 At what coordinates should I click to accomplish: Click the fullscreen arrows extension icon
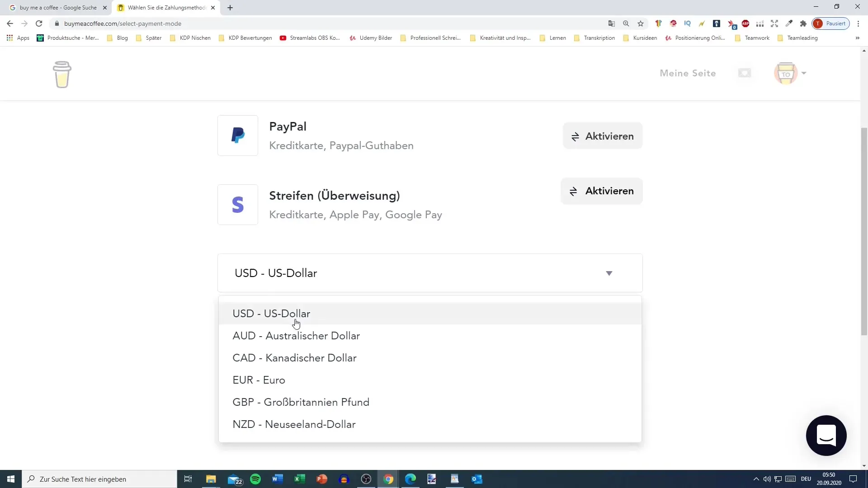point(774,23)
